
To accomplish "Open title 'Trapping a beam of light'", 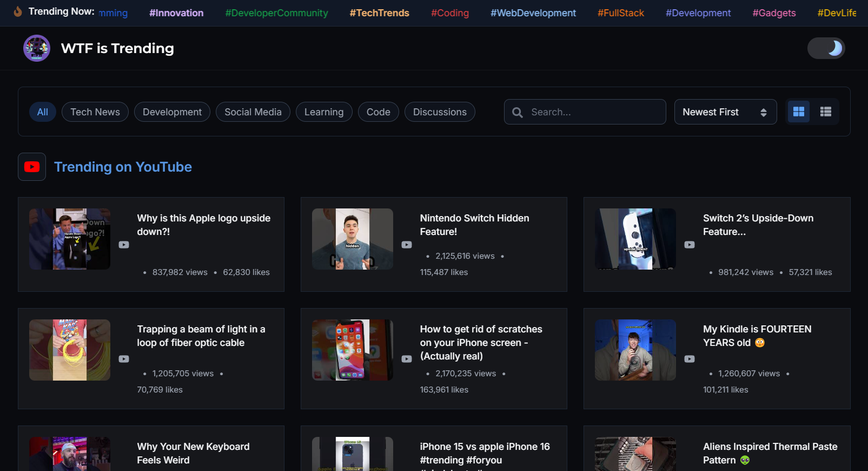I will [x=201, y=336].
